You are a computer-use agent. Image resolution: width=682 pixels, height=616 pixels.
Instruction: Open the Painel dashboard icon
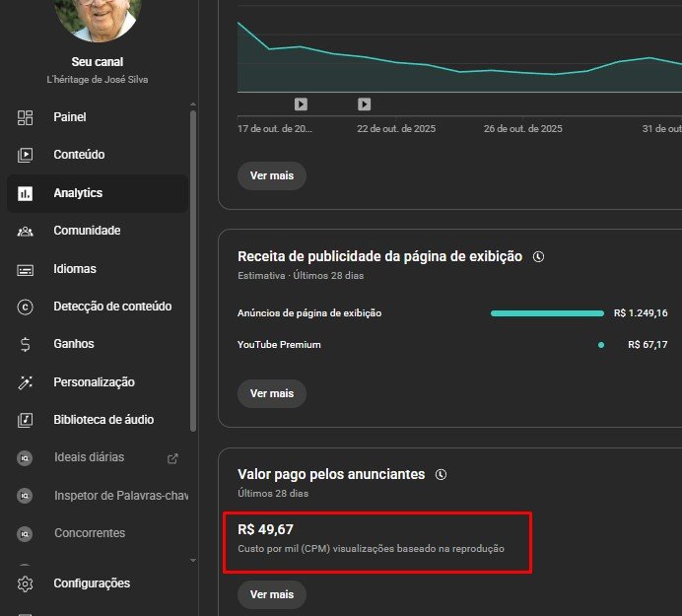[x=25, y=117]
